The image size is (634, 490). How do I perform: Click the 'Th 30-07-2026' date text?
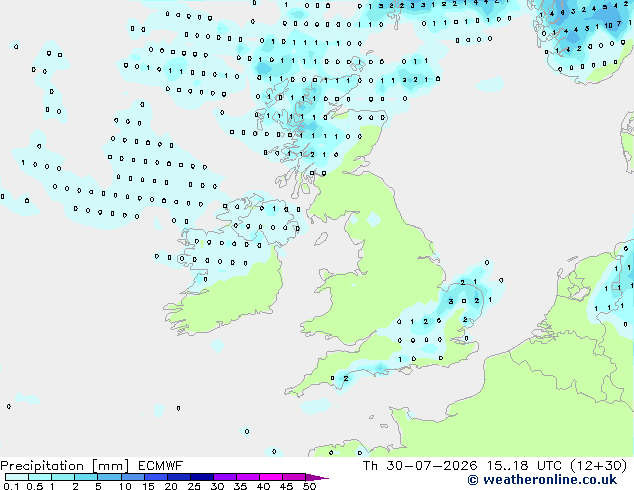point(420,466)
